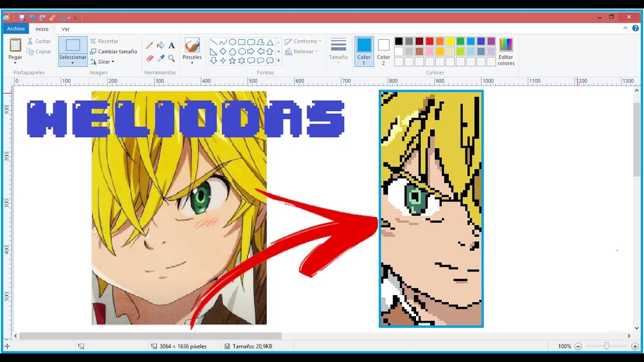The image size is (644, 362).
Task: Pick the yellow color swatch
Action: pos(450,41)
